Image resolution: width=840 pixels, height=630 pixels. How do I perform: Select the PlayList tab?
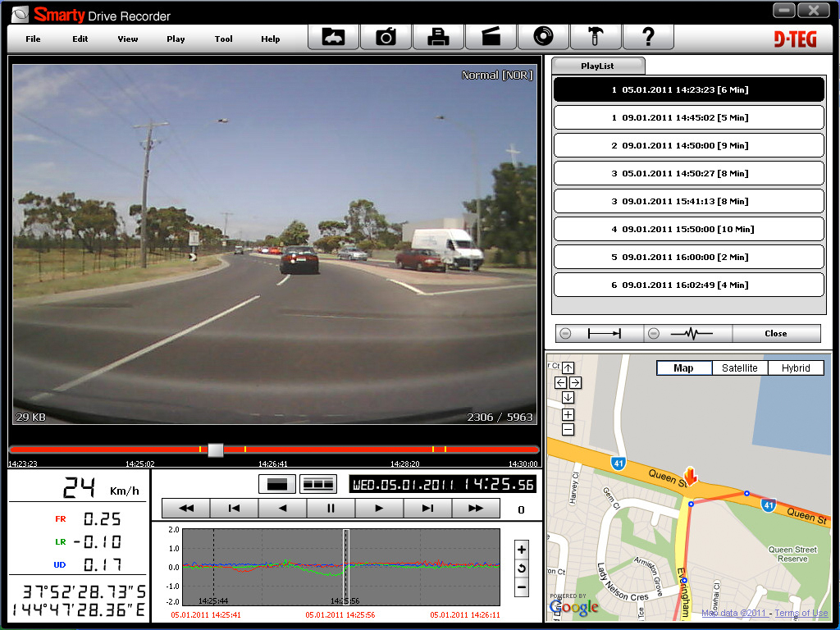pos(598,66)
